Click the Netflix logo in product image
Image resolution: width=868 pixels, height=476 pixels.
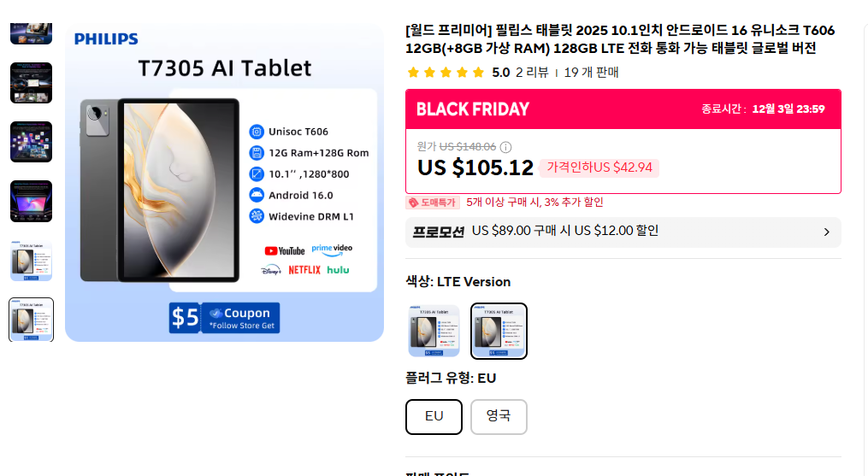[304, 270]
